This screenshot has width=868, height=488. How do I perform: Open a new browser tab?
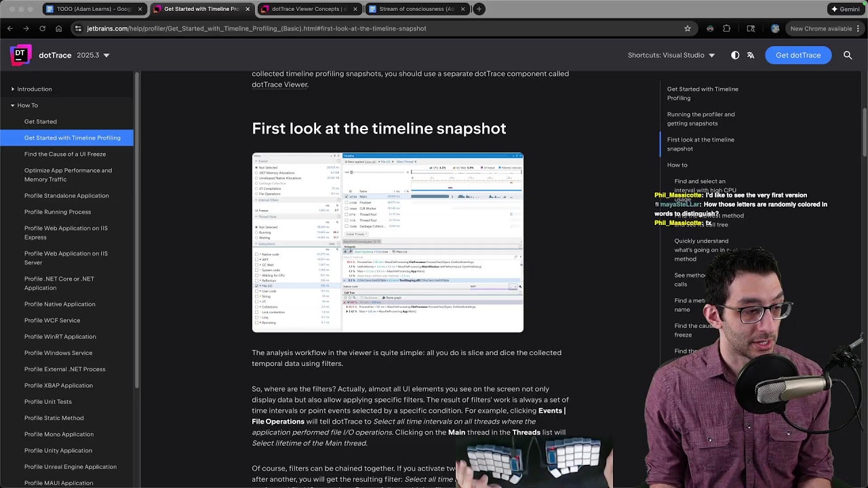point(479,9)
